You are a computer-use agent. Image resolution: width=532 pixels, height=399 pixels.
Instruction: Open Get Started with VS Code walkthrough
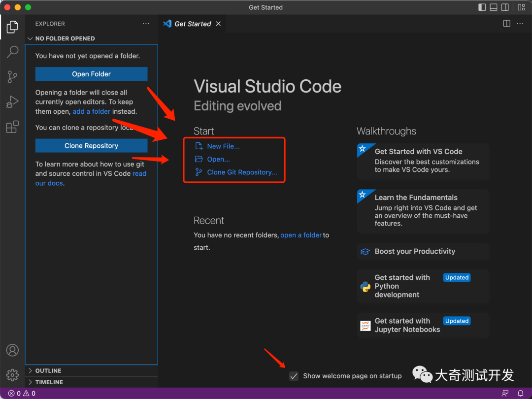pos(423,161)
